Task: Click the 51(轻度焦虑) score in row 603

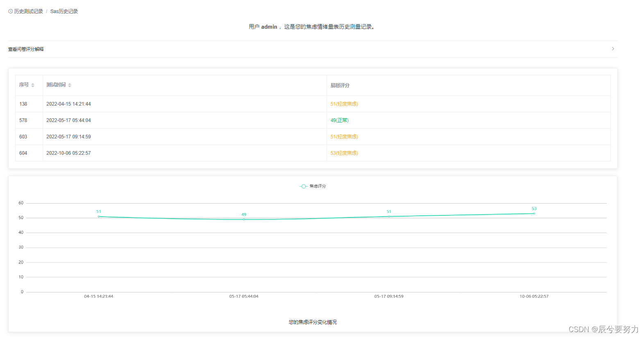Action: (344, 137)
